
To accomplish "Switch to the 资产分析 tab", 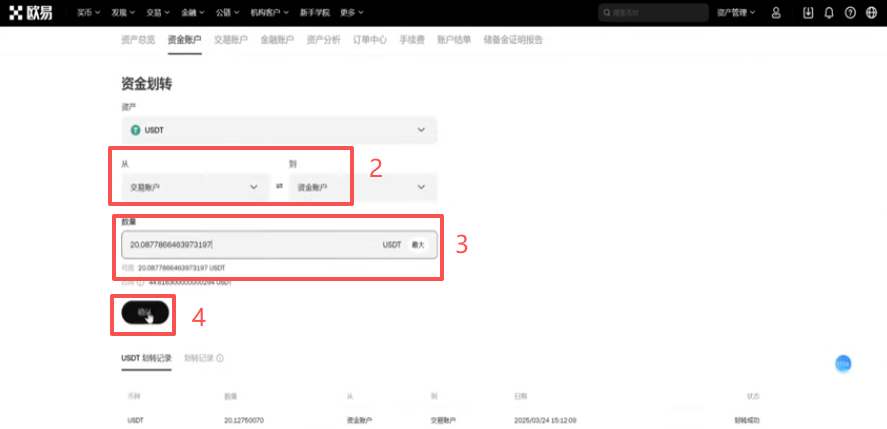I will coord(324,40).
